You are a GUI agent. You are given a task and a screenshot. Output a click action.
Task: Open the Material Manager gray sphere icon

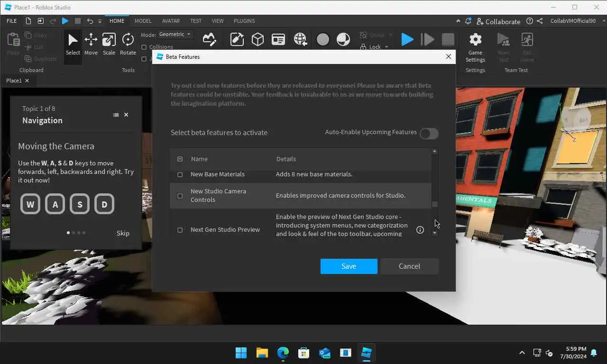pyautogui.click(x=322, y=39)
